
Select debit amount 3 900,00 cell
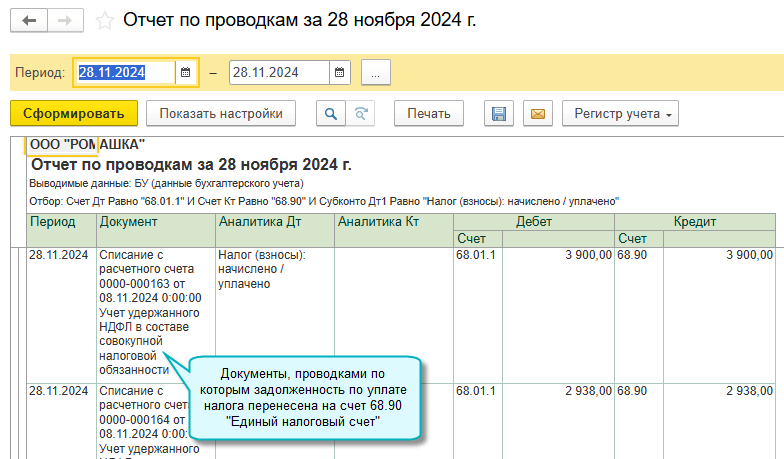(558, 315)
